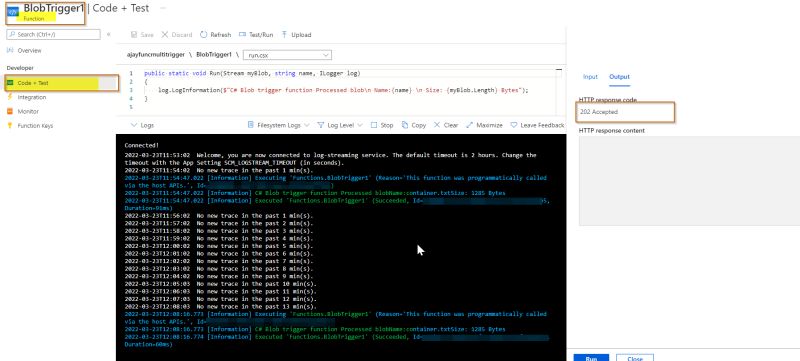Click the orange Monitor icon
The image size is (800, 361).
(x=10, y=111)
